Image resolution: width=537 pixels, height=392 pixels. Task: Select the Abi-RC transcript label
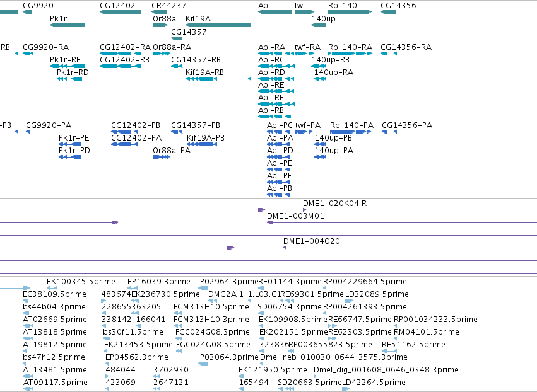[271, 59]
